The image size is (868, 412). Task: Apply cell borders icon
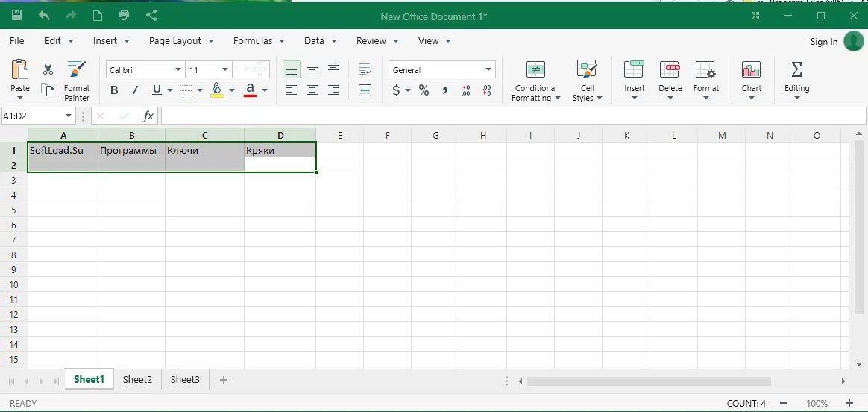(x=186, y=90)
